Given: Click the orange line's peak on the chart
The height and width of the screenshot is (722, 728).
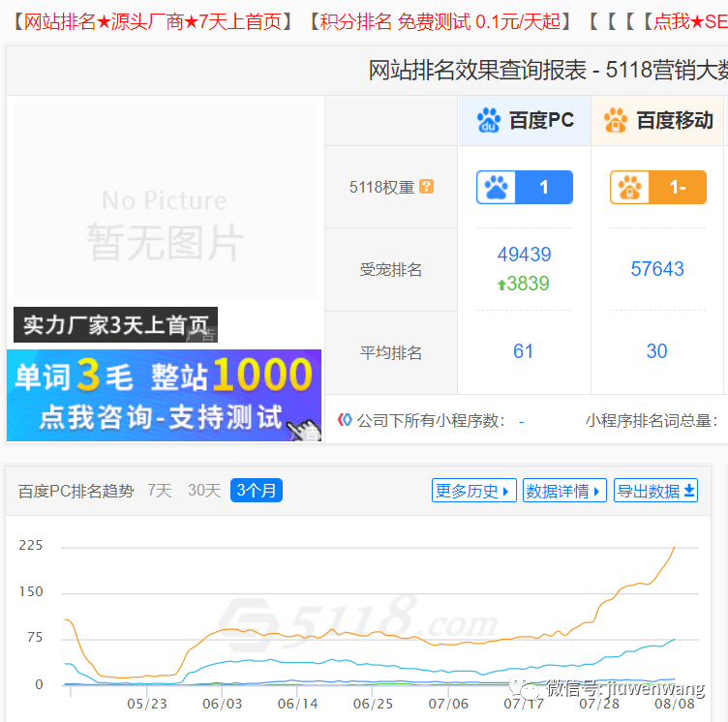Looking at the screenshot, I should (674, 548).
